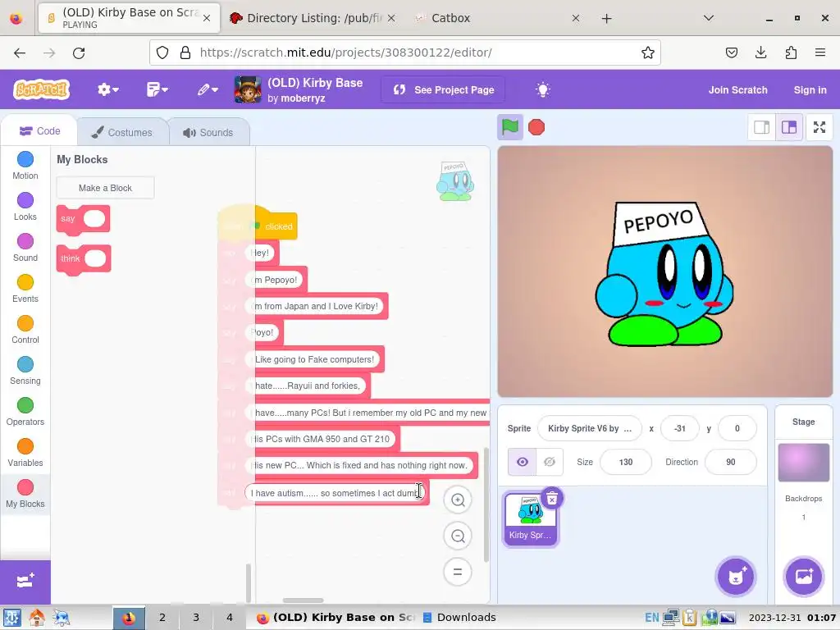
Task: Select the Operators block category
Action: click(x=25, y=412)
